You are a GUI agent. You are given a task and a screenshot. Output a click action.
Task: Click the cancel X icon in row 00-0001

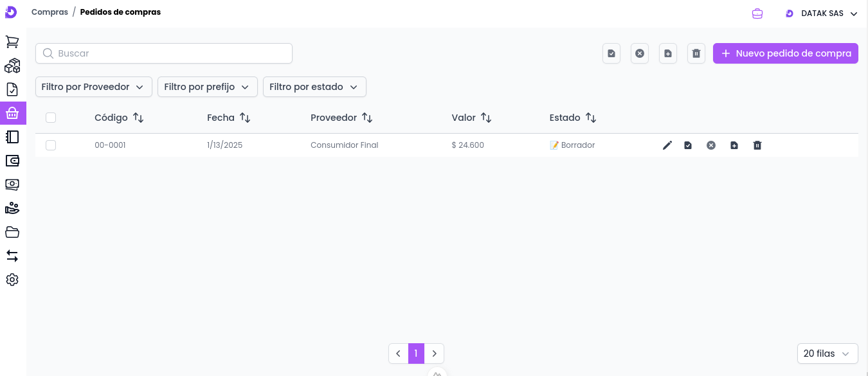point(711,145)
